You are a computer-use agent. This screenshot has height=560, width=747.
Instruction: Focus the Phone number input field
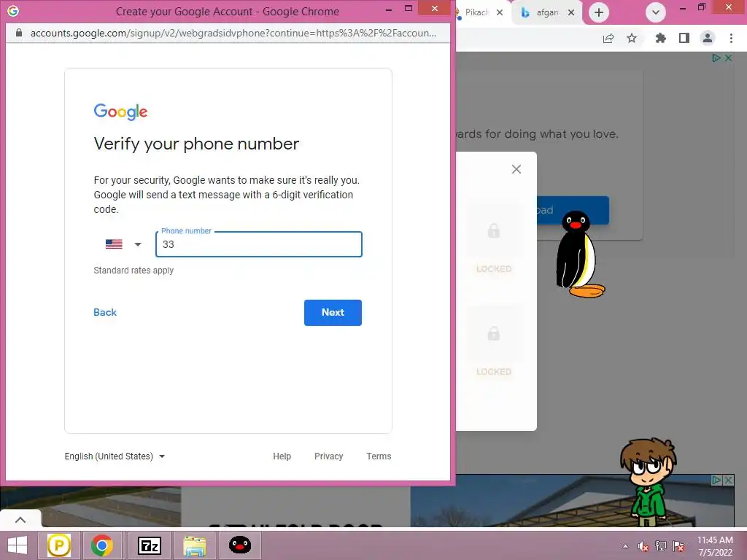pos(259,244)
